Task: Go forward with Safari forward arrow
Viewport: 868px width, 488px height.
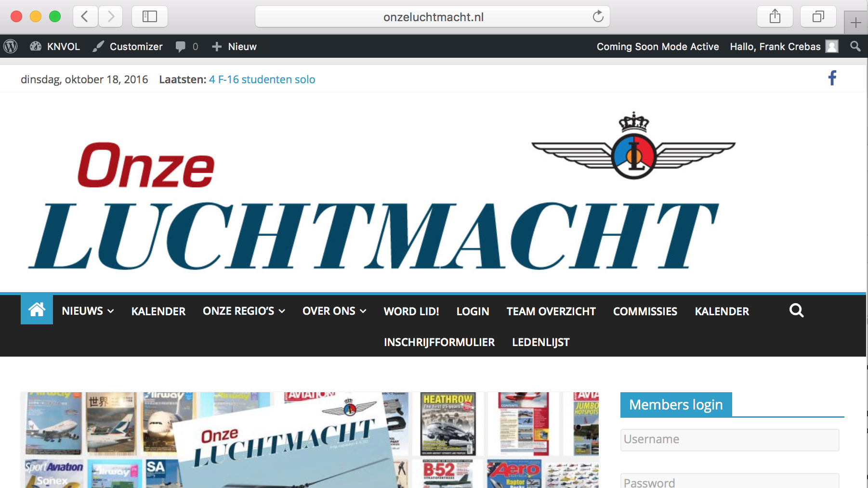Action: 111,17
